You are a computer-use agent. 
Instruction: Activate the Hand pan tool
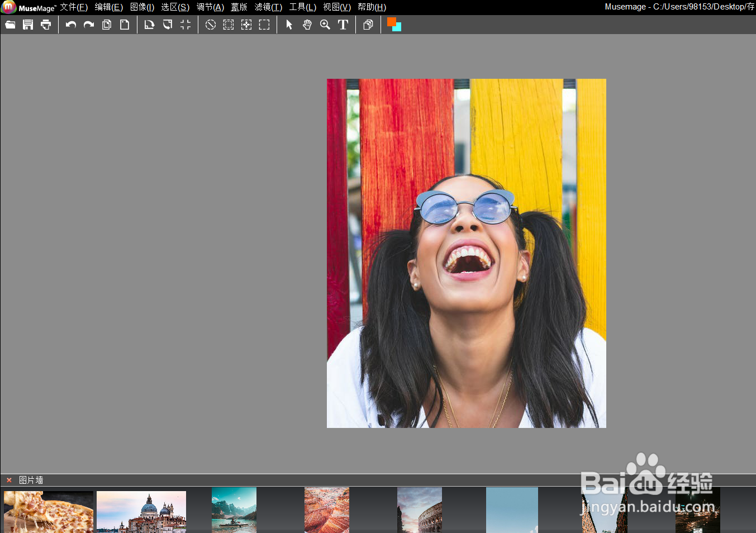(x=307, y=25)
